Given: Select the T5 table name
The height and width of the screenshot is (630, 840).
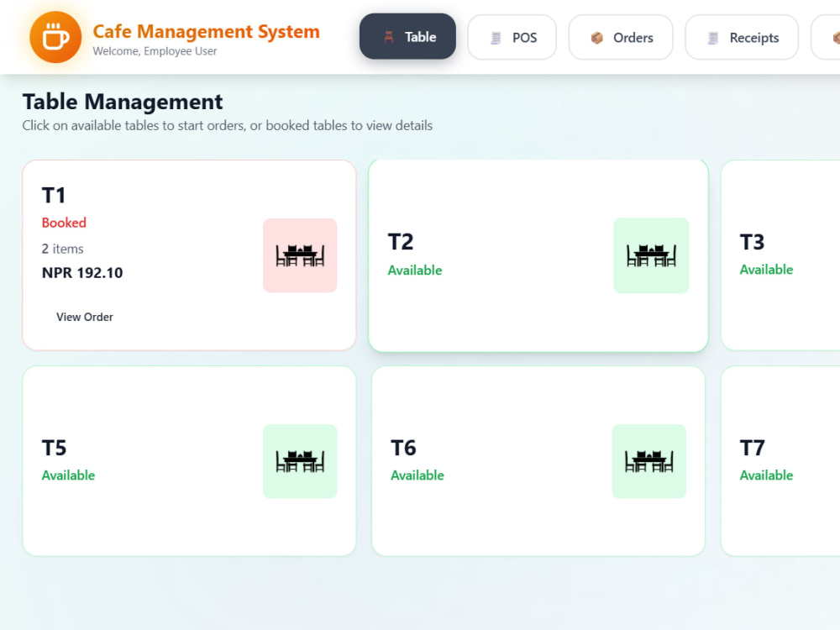Looking at the screenshot, I should [x=54, y=448].
